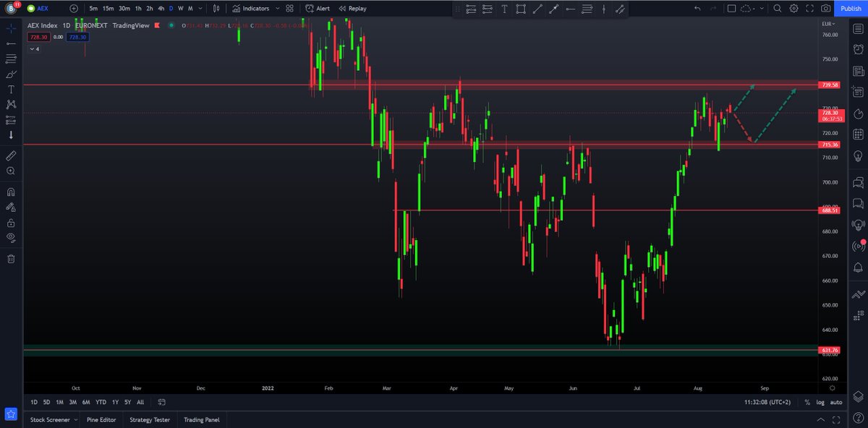Set date range to 1M
Image resolution: width=868 pixels, height=428 pixels.
pos(59,402)
